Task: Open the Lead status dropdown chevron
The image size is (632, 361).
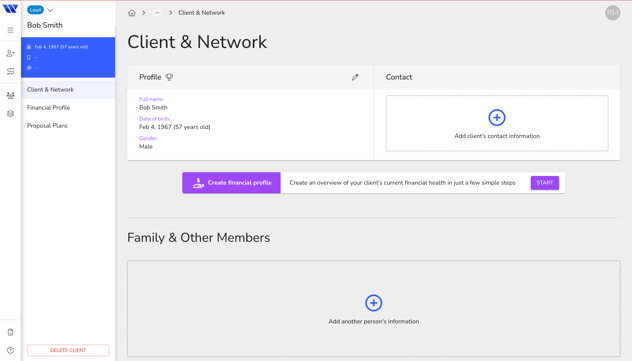Action: [50, 10]
